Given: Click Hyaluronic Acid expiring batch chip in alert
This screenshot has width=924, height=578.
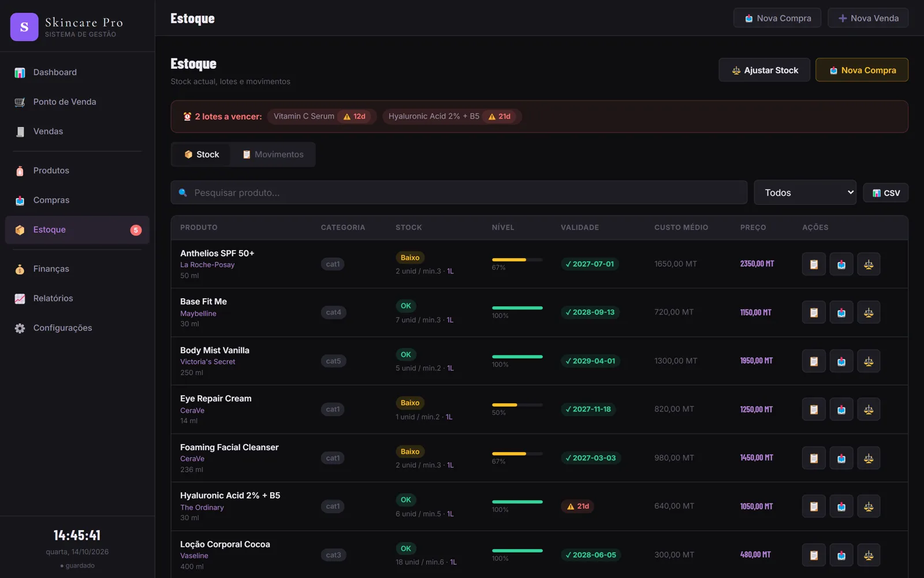Looking at the screenshot, I should coord(452,116).
